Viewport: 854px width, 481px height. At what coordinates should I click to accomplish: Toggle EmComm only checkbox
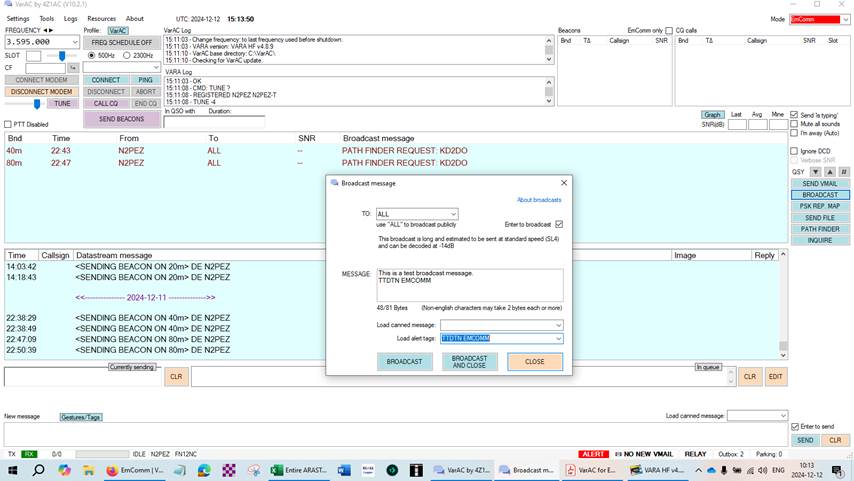[669, 31]
